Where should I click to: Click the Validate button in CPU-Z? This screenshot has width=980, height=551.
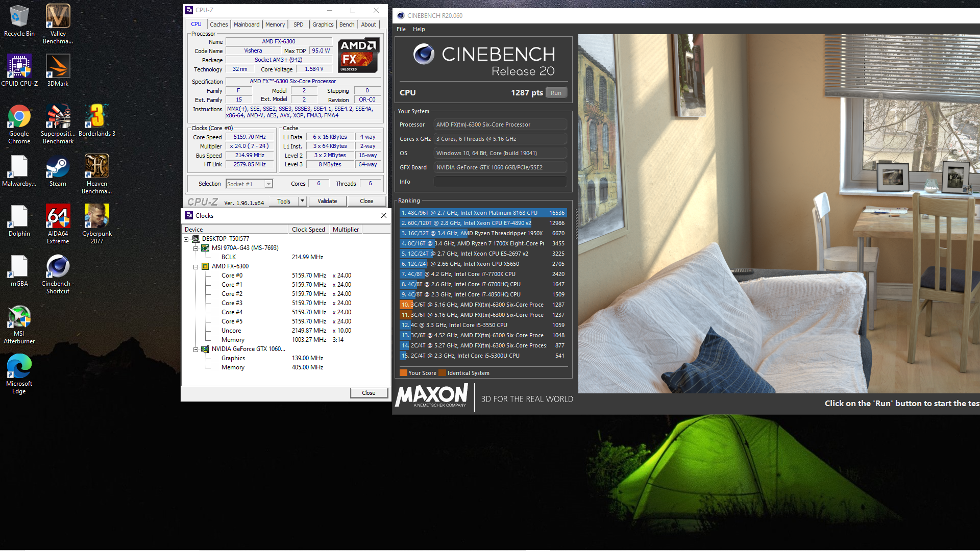[327, 201]
